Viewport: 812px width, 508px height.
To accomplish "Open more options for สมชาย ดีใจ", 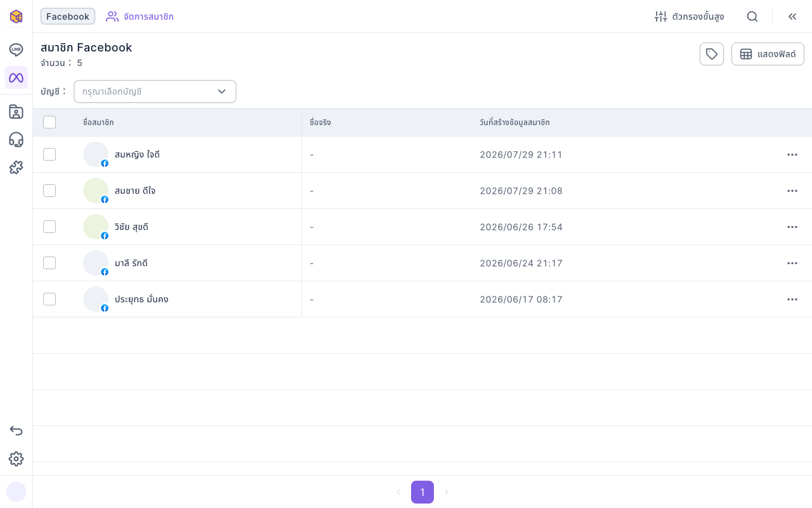I will pos(792,190).
